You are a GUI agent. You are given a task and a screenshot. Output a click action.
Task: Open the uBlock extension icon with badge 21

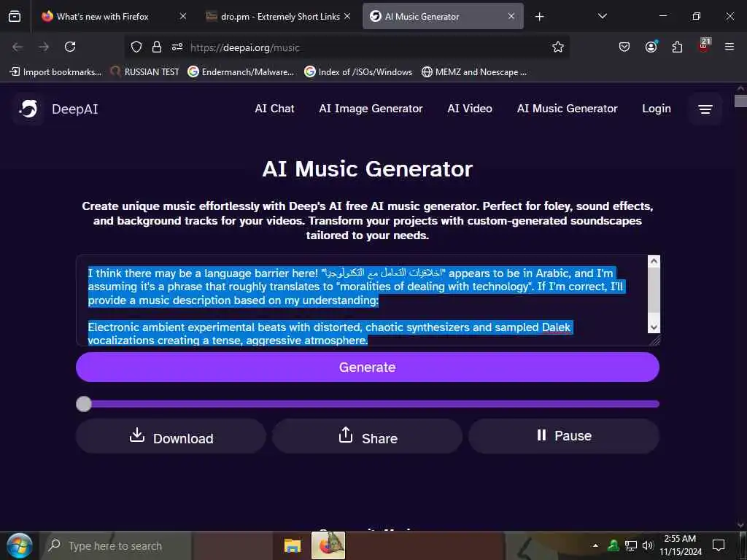704,45
